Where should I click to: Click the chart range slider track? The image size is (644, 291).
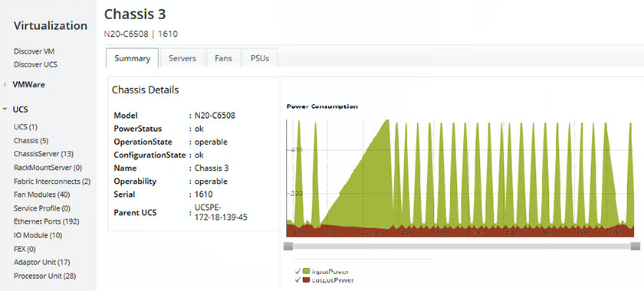click(462, 246)
